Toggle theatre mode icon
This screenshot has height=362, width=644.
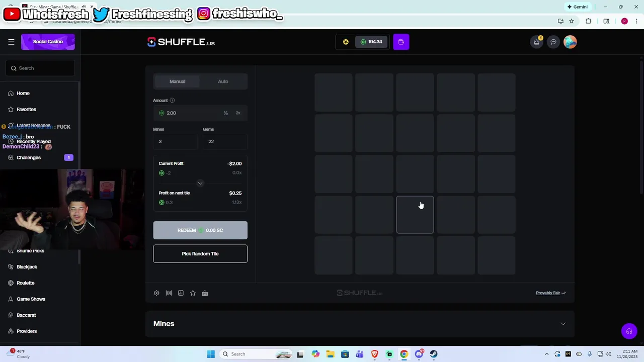coord(169,293)
